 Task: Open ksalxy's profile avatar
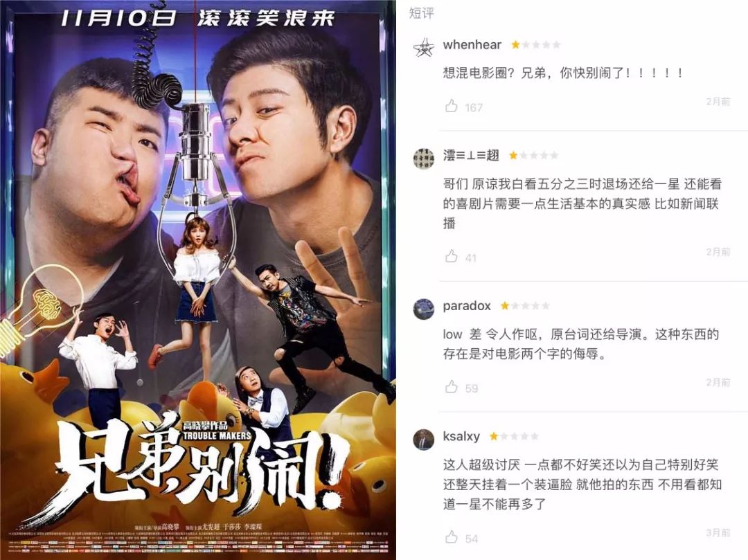424,440
